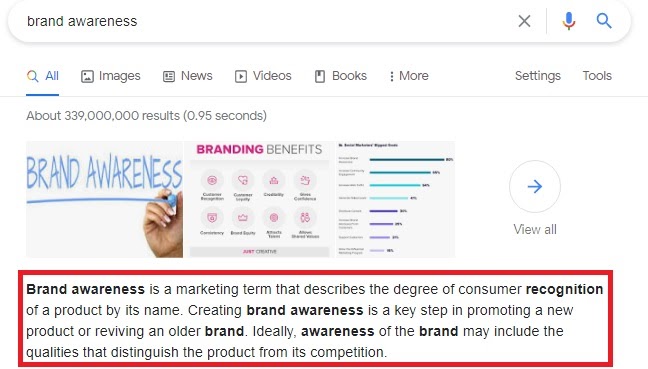
Task: Open the Brand Awareness handwriting image
Action: point(104,200)
